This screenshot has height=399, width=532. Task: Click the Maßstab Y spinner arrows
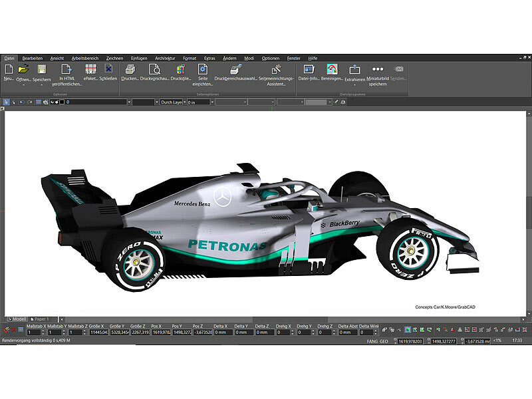tap(64, 332)
